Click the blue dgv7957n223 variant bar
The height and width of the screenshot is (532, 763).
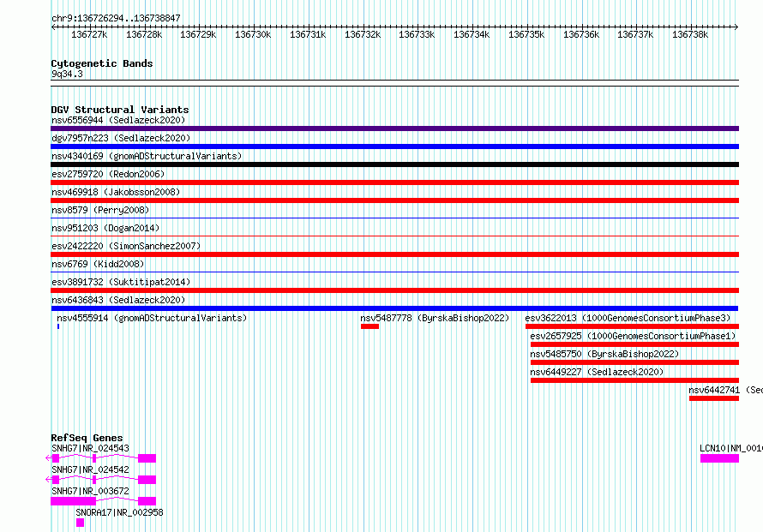pyautogui.click(x=394, y=146)
